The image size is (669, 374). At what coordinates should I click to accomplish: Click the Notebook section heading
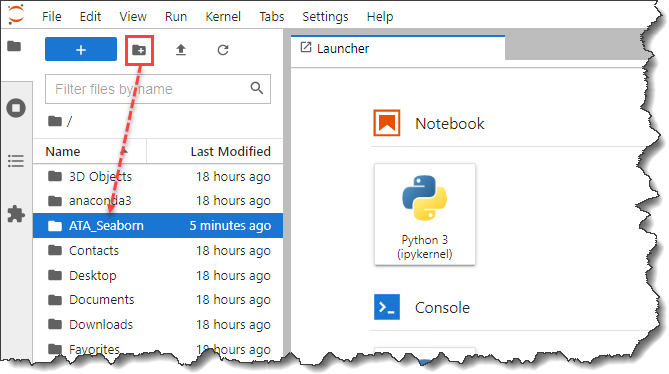[x=450, y=124]
